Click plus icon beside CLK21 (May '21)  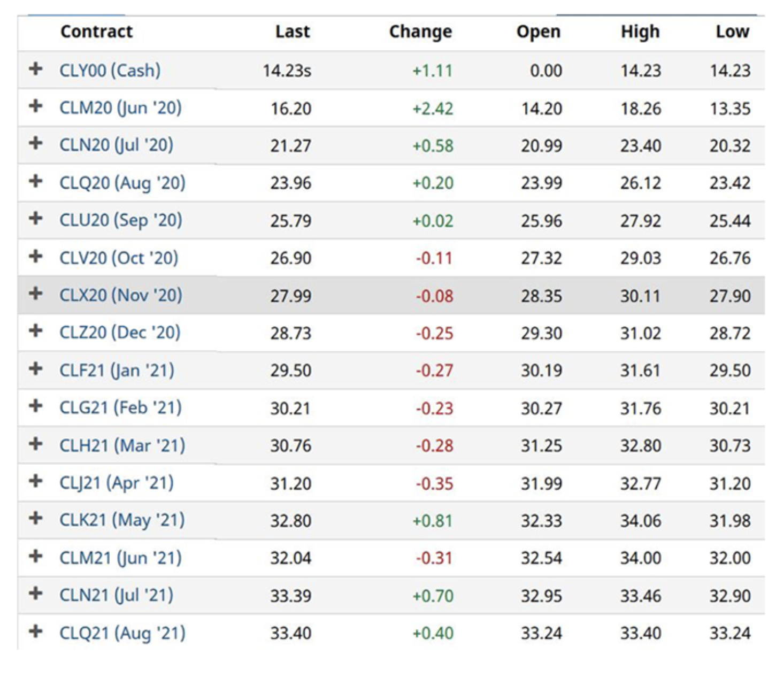[x=36, y=519]
